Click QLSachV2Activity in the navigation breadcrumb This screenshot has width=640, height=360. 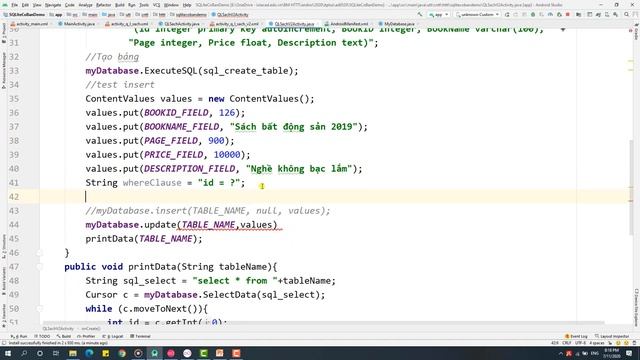tap(230, 14)
